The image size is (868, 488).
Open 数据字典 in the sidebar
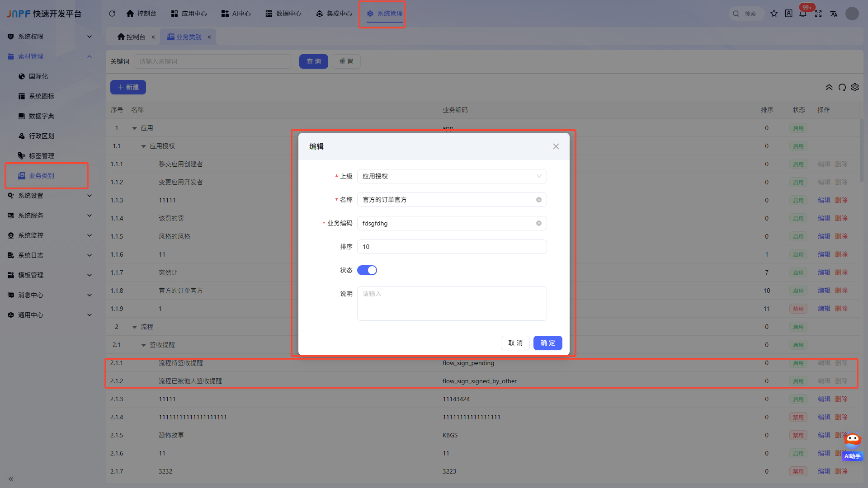pyautogui.click(x=42, y=116)
